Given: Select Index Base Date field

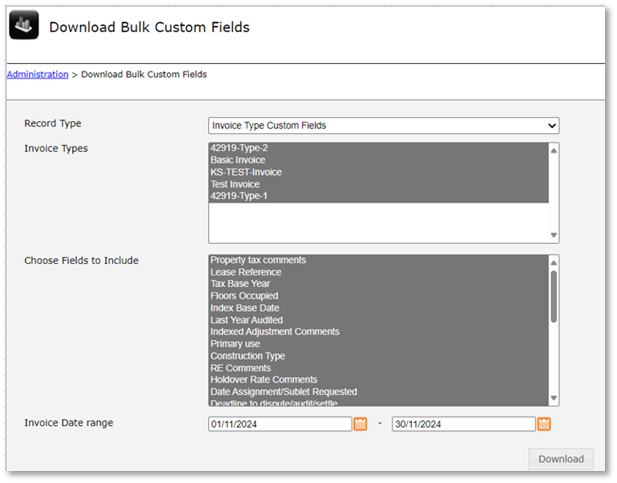Looking at the screenshot, I should click(379, 308).
